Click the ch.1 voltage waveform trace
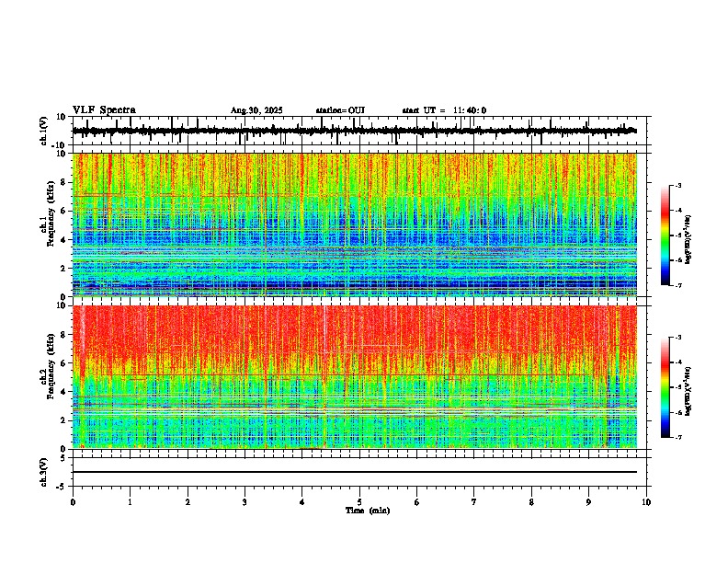This screenshot has height=563, width=728. pos(354,131)
